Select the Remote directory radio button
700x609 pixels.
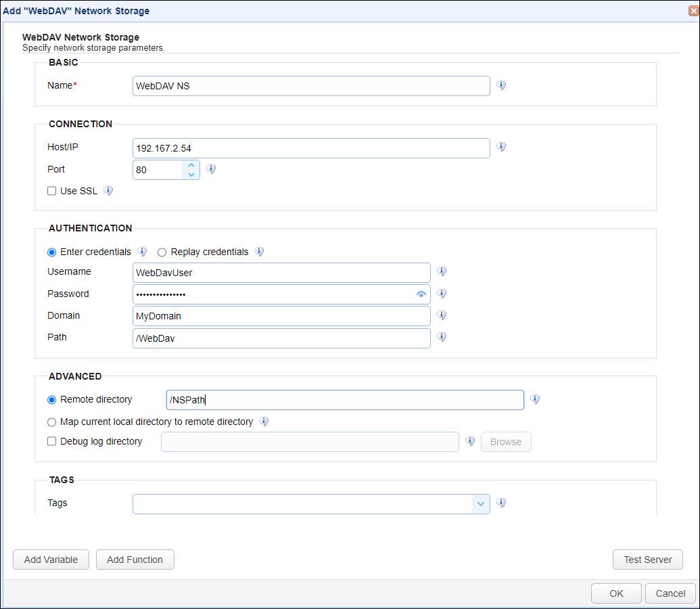pos(52,399)
